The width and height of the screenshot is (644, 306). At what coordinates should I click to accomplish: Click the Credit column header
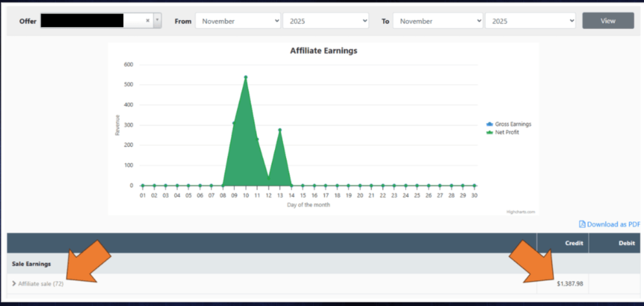[574, 243]
